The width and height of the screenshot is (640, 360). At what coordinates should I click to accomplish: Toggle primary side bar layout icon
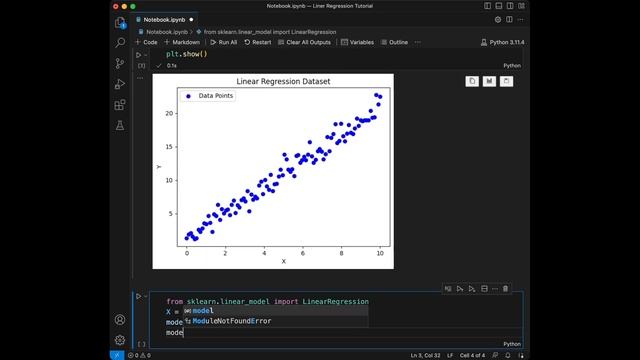[x=487, y=6]
